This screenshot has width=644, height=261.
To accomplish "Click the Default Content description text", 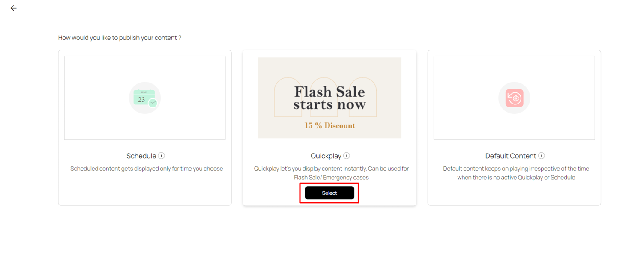I will (516, 173).
